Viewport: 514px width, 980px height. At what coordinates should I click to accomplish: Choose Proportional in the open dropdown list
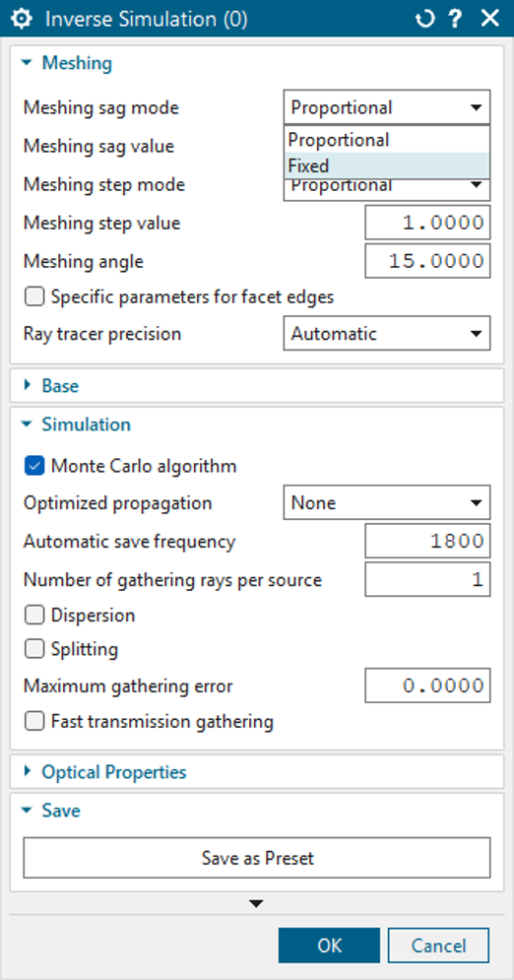point(387,140)
